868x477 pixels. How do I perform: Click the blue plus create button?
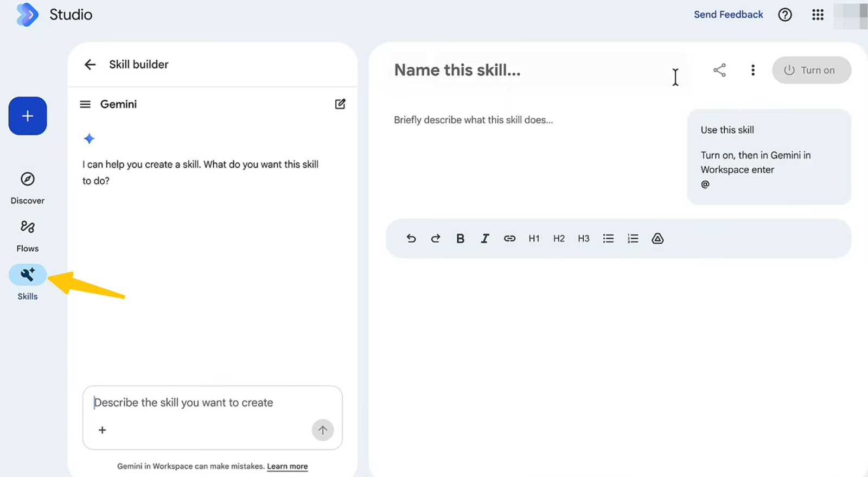click(28, 116)
